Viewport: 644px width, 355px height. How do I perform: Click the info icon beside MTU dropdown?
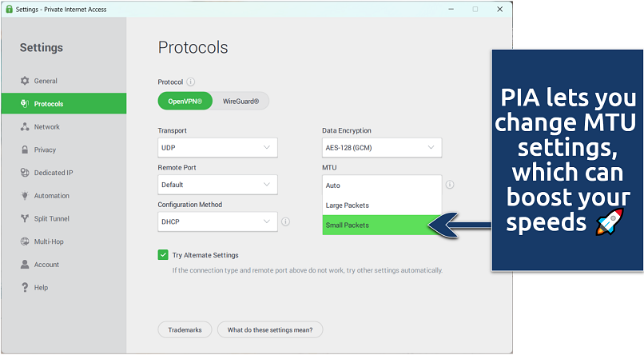tap(450, 185)
